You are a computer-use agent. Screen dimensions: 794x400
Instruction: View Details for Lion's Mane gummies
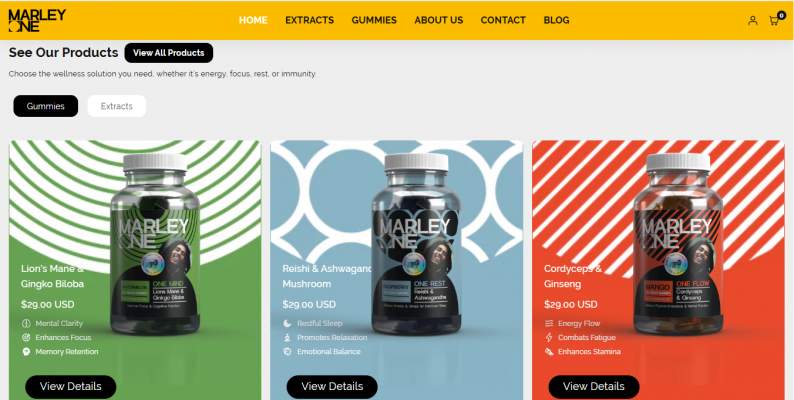(70, 386)
